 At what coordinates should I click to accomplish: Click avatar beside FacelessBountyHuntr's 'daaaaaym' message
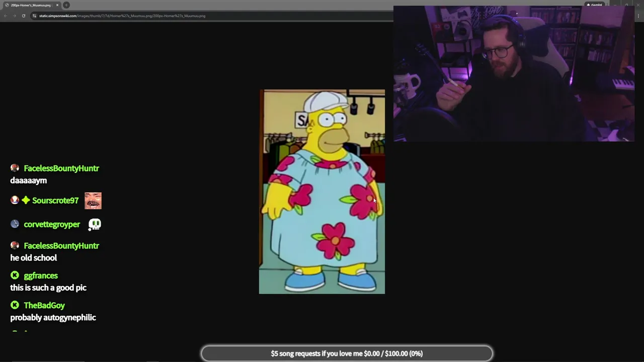(15, 168)
